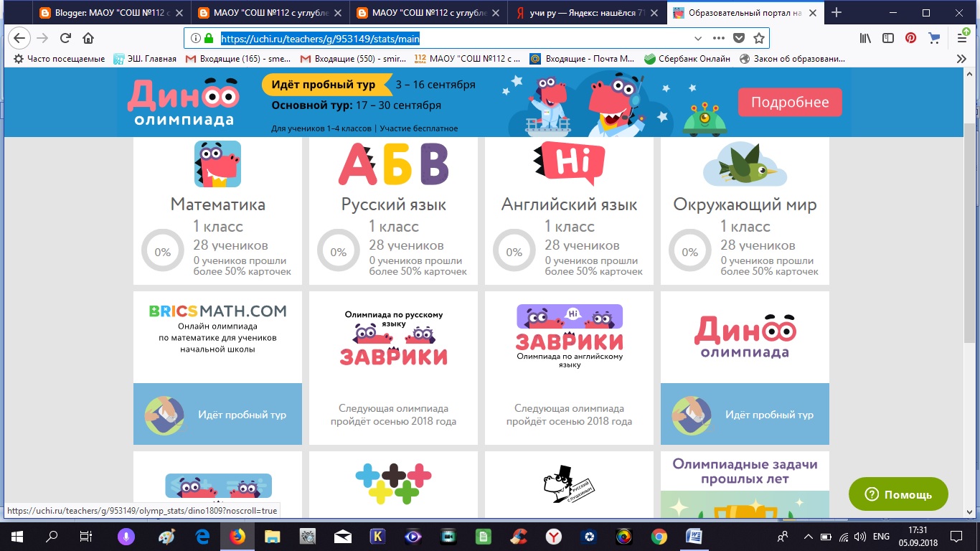Screen dimensions: 980x551
Task: Launch Google Chrome from the taskbar
Action: (659, 536)
